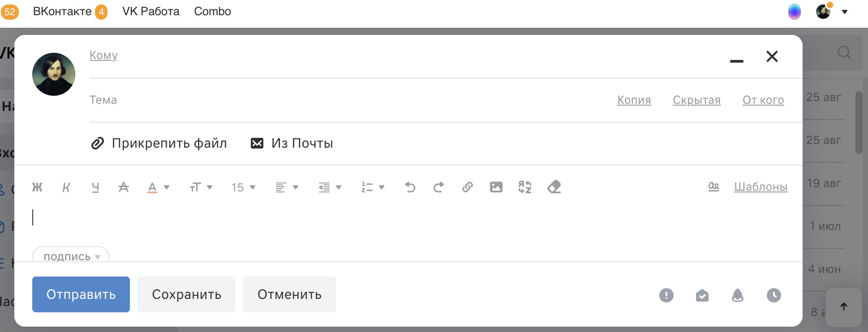The width and height of the screenshot is (868, 332).
Task: Insert an image into the message
Action: pos(496,187)
